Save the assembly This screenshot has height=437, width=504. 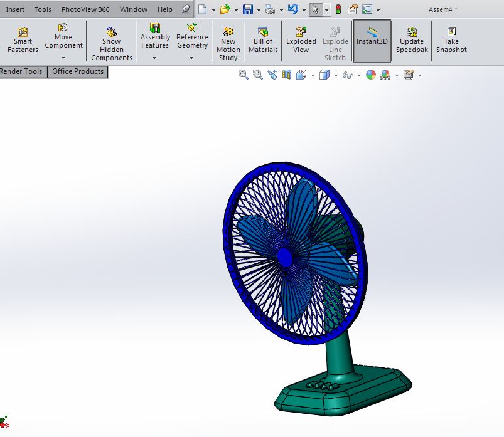click(247, 9)
